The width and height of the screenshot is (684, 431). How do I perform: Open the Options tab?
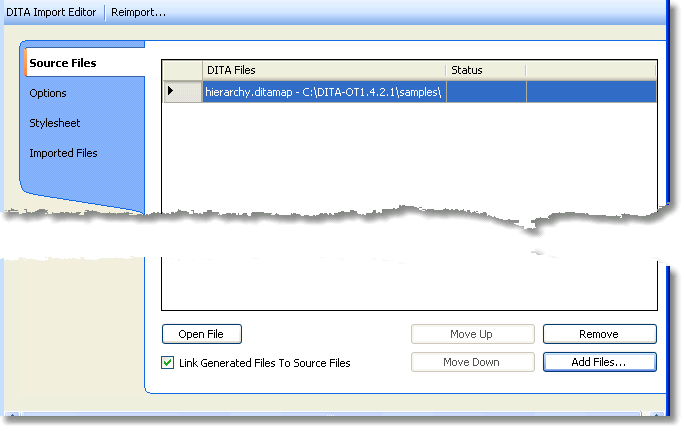[48, 93]
